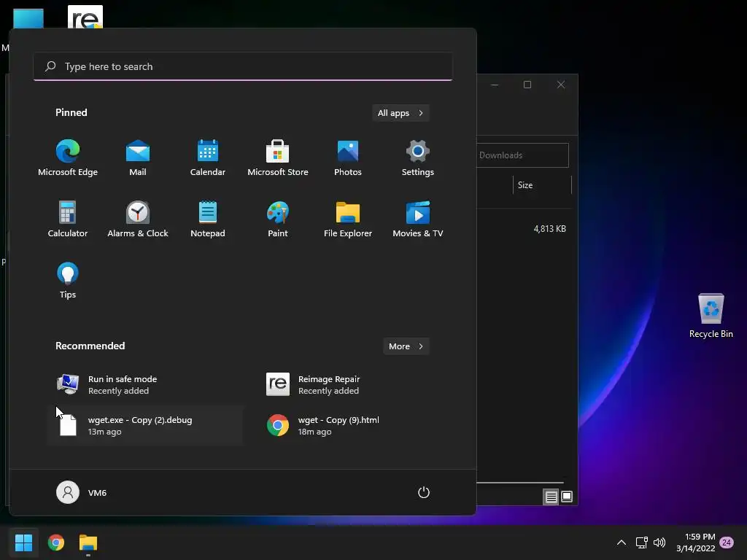
Task: Show more recommended items
Action: [x=406, y=346]
